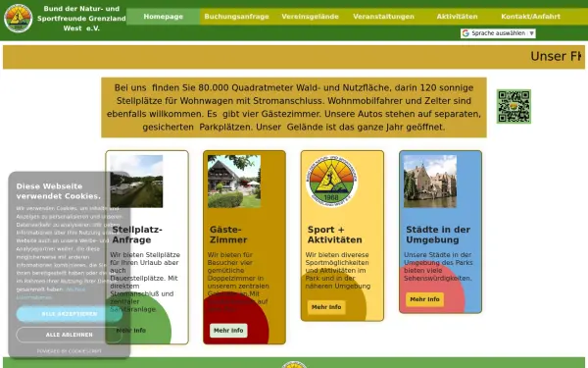
Task: Click the scrolling 'Unser' marquee text
Action: pyautogui.click(x=556, y=56)
